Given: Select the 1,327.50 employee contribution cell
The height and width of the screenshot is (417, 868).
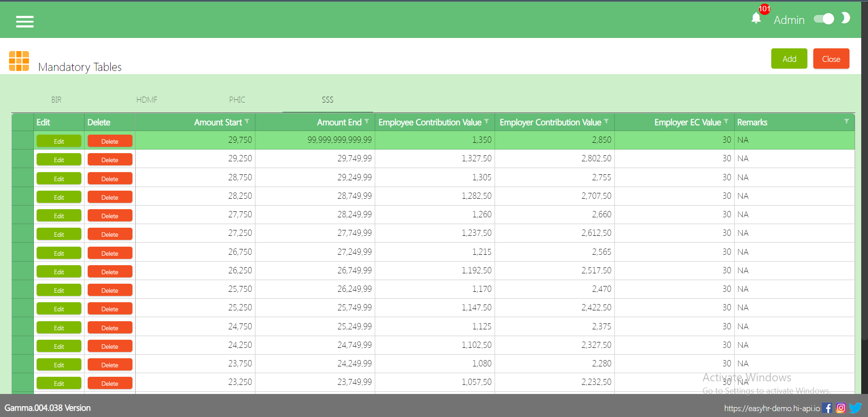Looking at the screenshot, I should coord(435,159).
